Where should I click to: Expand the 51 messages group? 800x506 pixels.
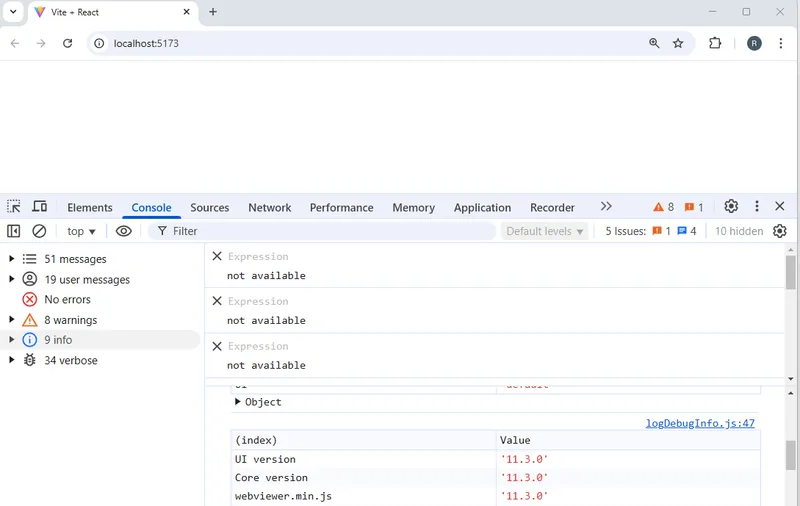point(12,259)
